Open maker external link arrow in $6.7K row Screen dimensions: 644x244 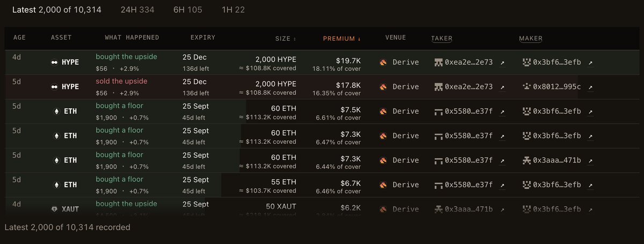click(591, 186)
